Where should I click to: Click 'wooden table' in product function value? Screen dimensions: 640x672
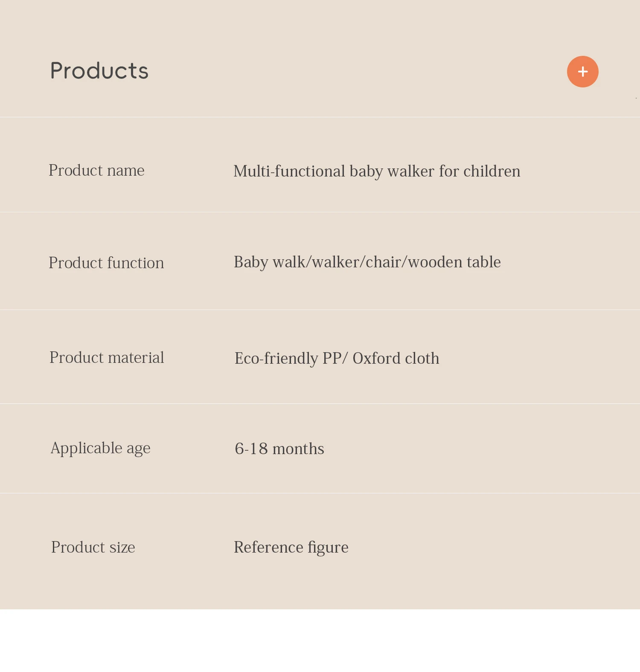454,262
